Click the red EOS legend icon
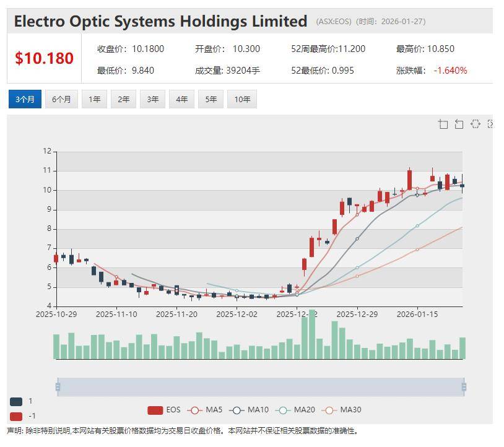504x447 pixels. click(x=155, y=410)
